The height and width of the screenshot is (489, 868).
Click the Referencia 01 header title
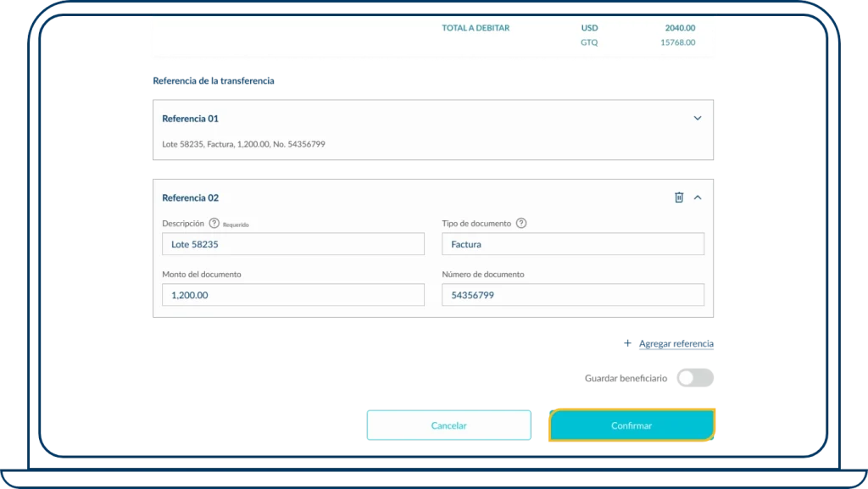190,119
